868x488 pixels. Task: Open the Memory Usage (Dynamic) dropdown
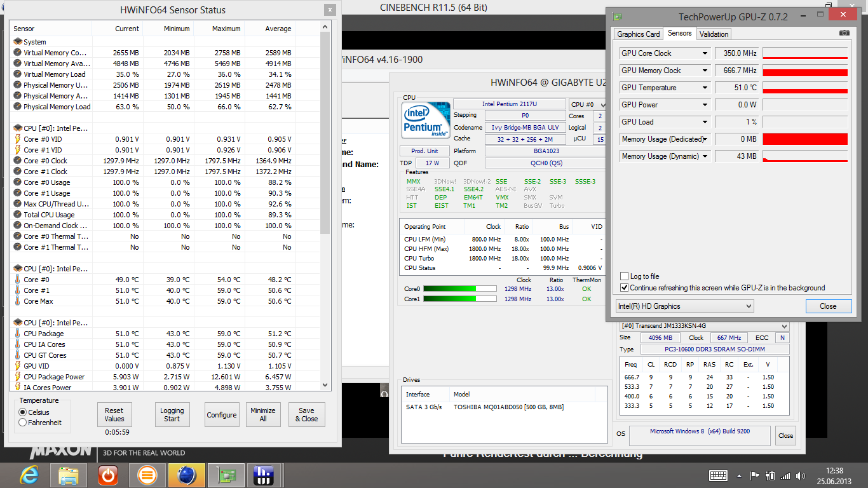[x=705, y=156]
